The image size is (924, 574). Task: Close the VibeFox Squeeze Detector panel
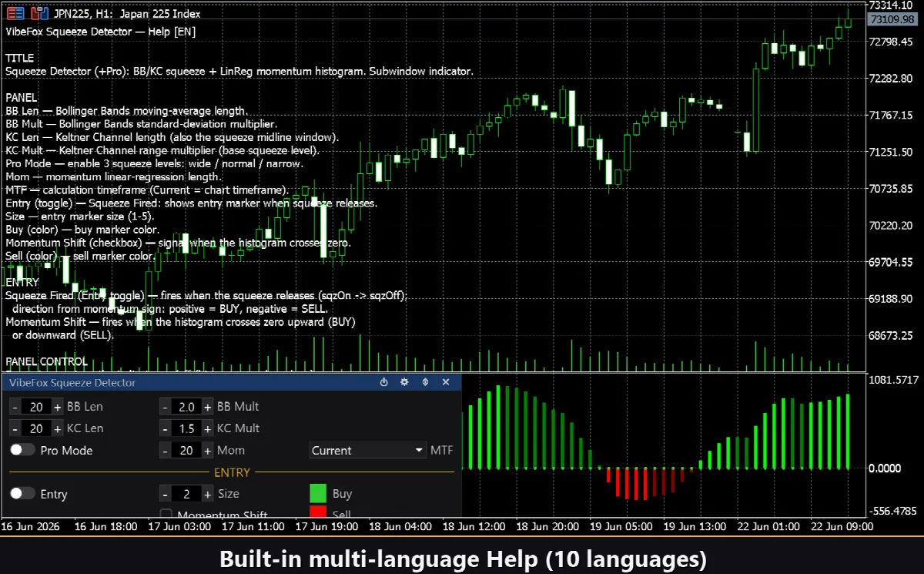click(x=446, y=382)
